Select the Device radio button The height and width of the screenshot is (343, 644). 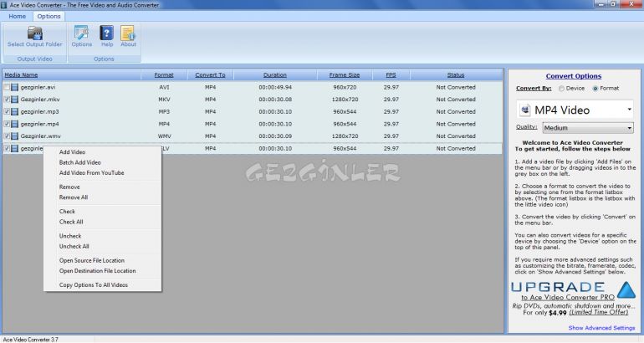click(x=561, y=89)
